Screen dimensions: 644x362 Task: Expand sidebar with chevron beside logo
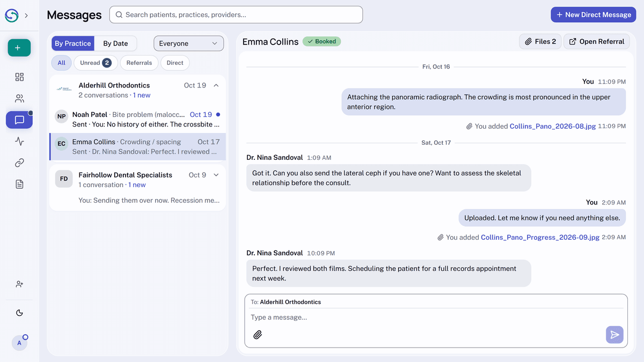(27, 16)
